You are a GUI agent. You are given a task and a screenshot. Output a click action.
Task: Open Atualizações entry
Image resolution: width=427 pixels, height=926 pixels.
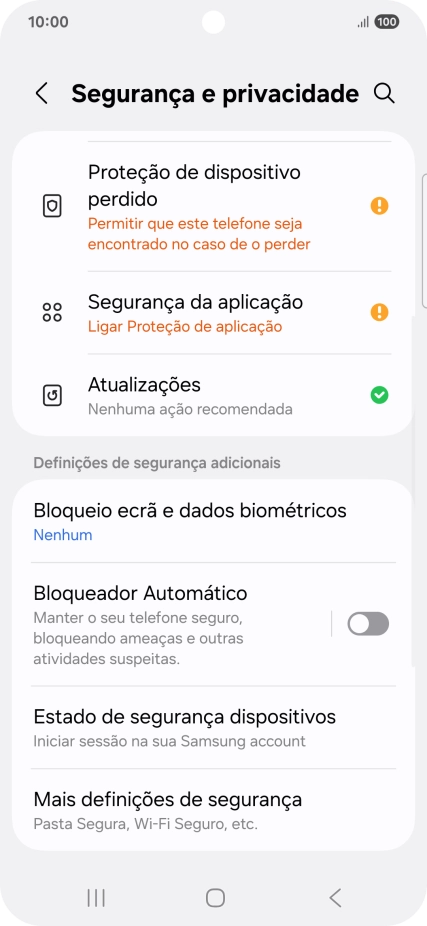click(213, 396)
